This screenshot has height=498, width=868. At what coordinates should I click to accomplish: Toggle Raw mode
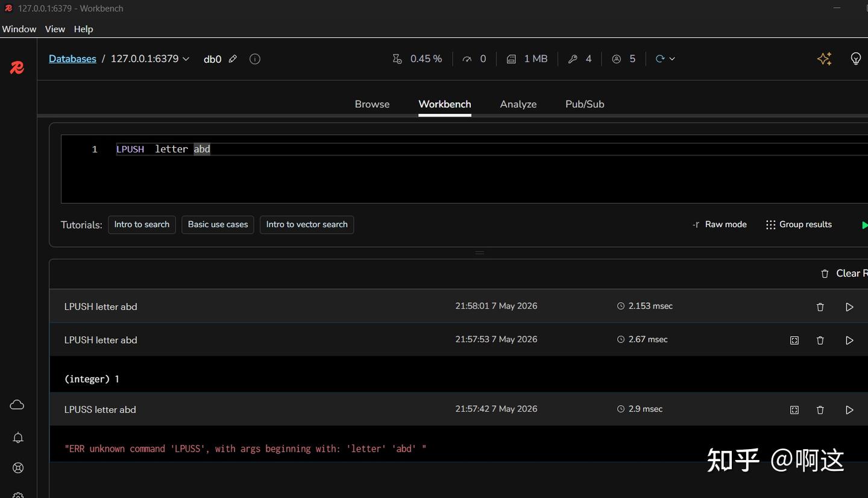tap(719, 224)
